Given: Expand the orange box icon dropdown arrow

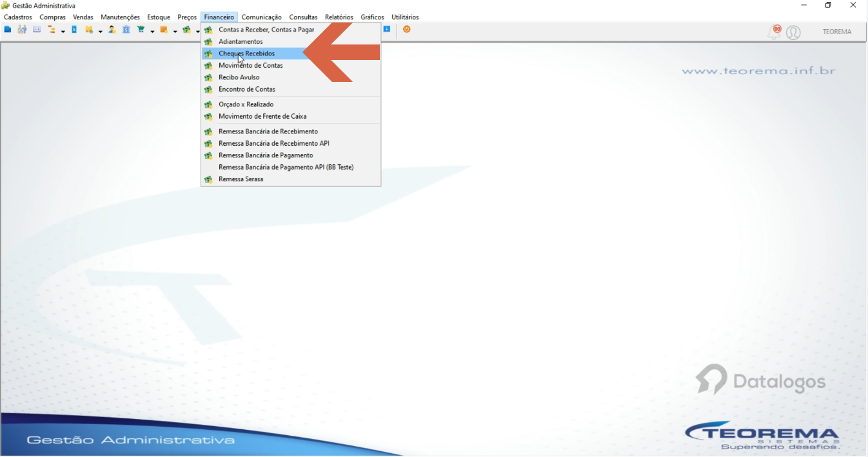Looking at the screenshot, I should coord(175,31).
